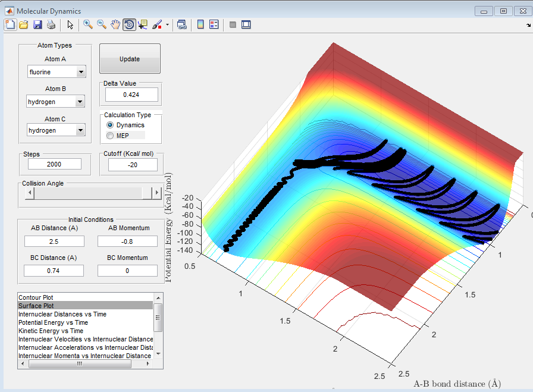Viewport: 533px width, 392px height.
Task: Select the MEP calculation type
Action: pyautogui.click(x=110, y=136)
